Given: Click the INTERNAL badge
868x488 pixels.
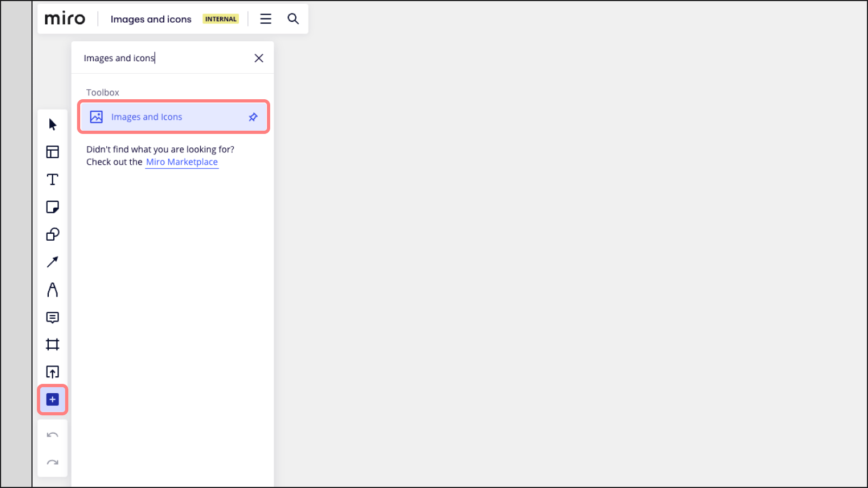Looking at the screenshot, I should tap(221, 19).
